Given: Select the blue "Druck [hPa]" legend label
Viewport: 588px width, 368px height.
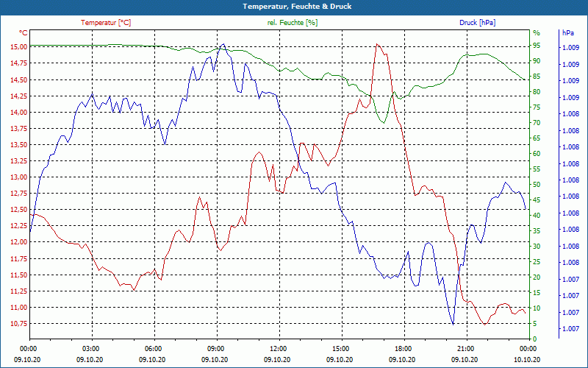Looking at the screenshot, I should [x=477, y=23].
